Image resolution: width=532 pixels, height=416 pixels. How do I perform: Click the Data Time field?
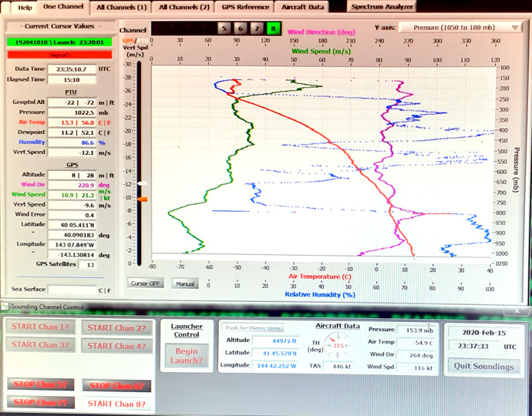coord(72,69)
